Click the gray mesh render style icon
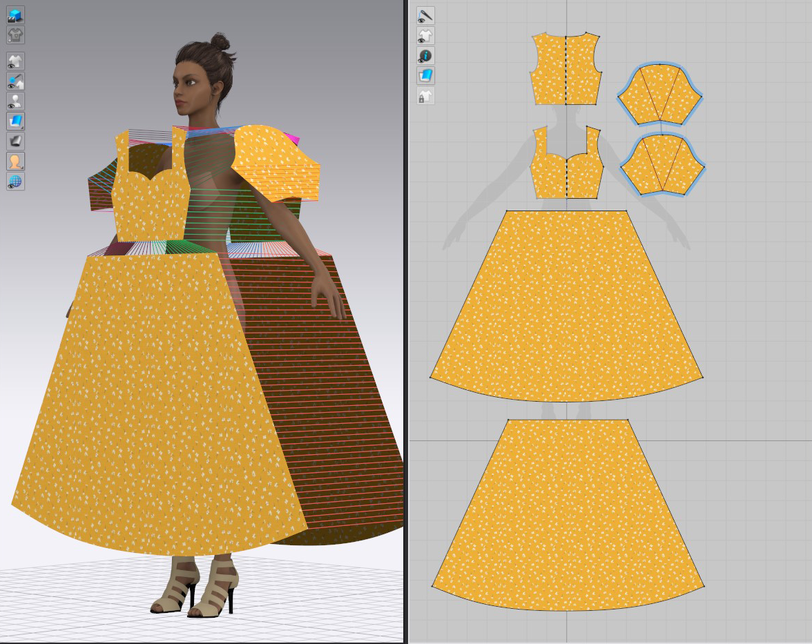Screen dimensions: 812x644 pos(15,142)
